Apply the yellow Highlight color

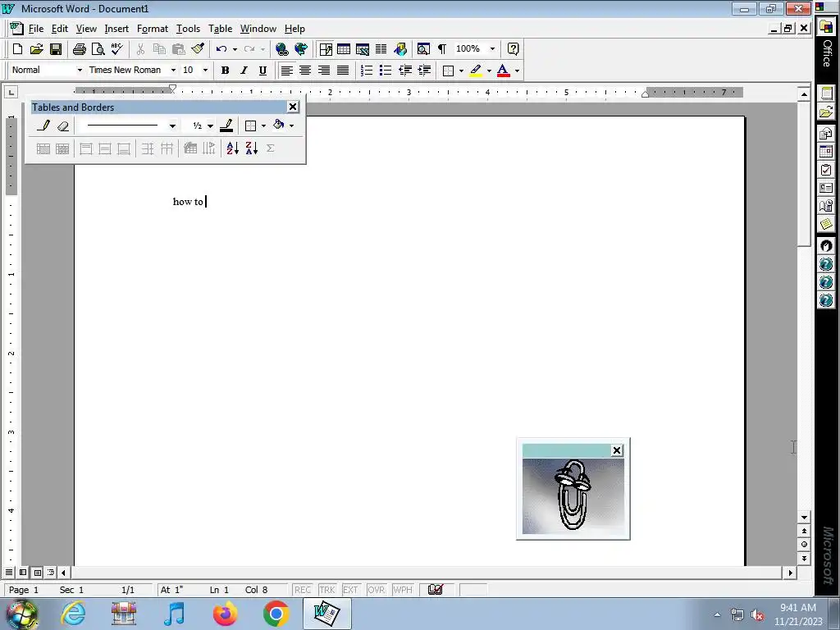pyautogui.click(x=475, y=71)
